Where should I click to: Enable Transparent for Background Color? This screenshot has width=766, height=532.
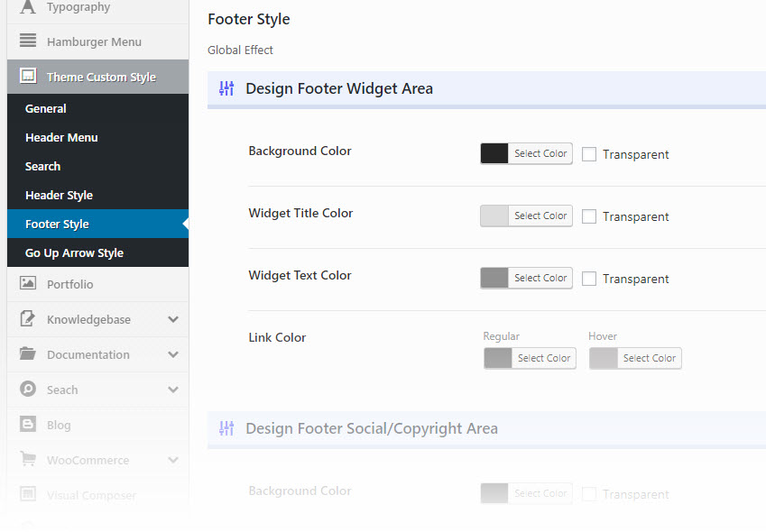[589, 154]
